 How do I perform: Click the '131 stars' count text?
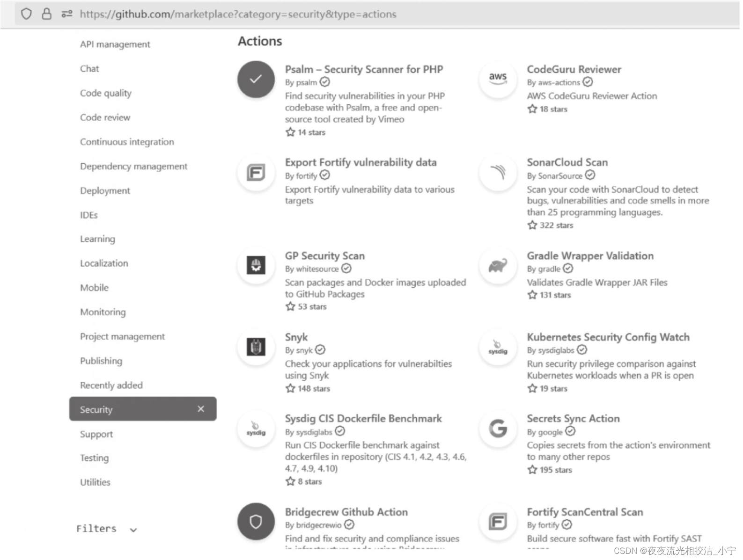[555, 295]
